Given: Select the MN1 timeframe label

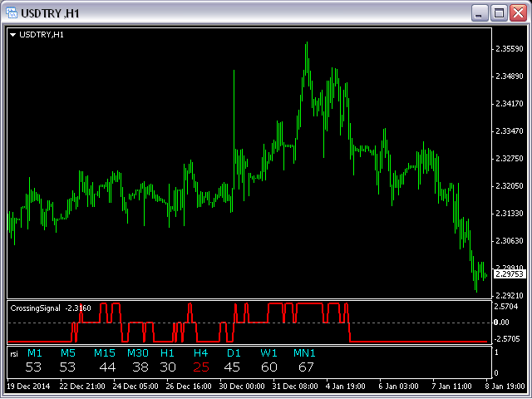Looking at the screenshot, I should tap(304, 353).
